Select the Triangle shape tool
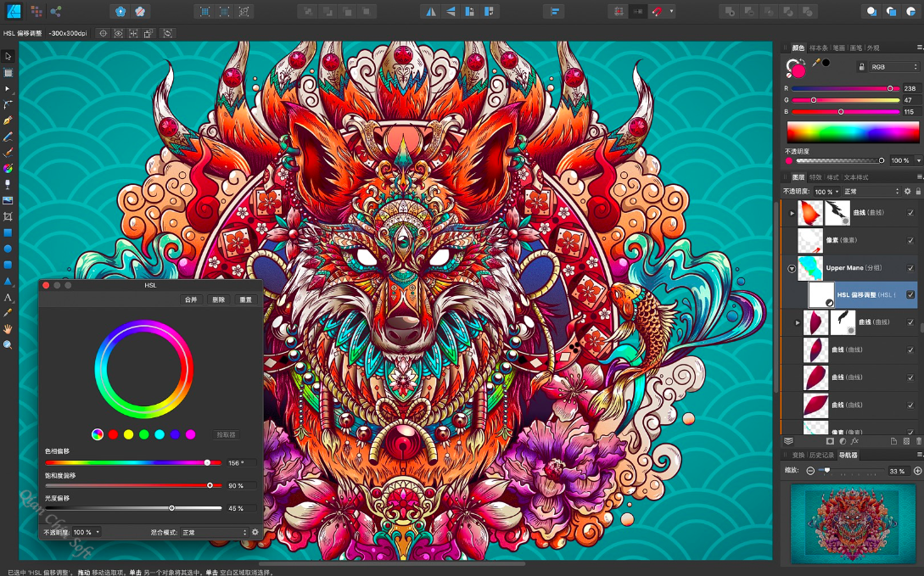 pos(8,281)
